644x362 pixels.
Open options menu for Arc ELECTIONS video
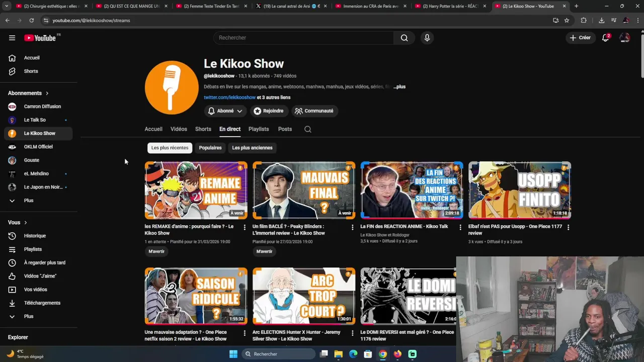352,333
